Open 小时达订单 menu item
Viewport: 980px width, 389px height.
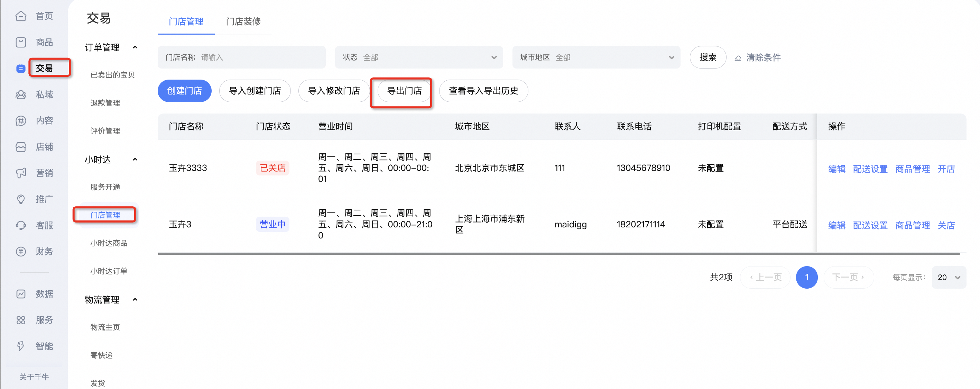[x=109, y=271]
